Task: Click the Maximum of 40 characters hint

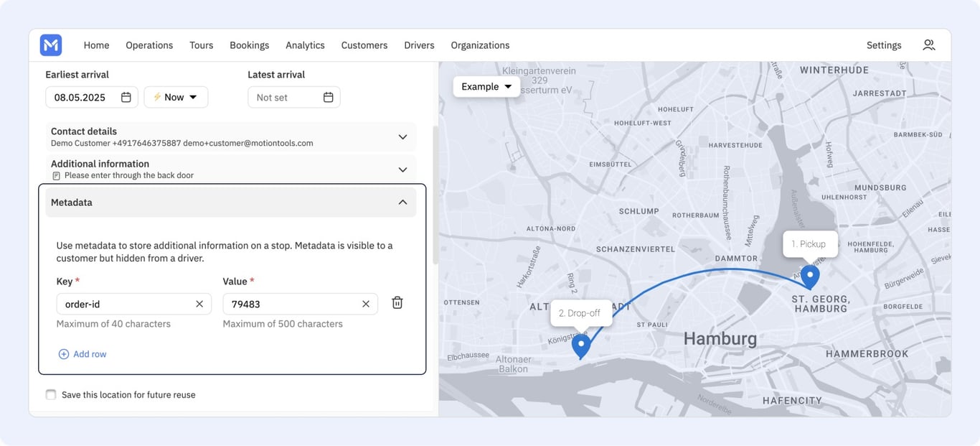Action: point(113,324)
